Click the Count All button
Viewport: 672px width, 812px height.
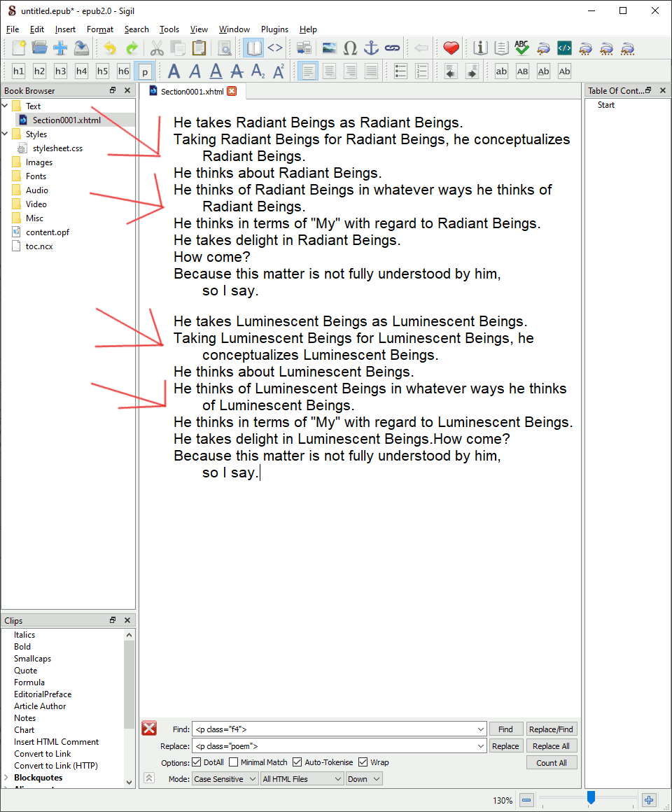click(x=552, y=763)
